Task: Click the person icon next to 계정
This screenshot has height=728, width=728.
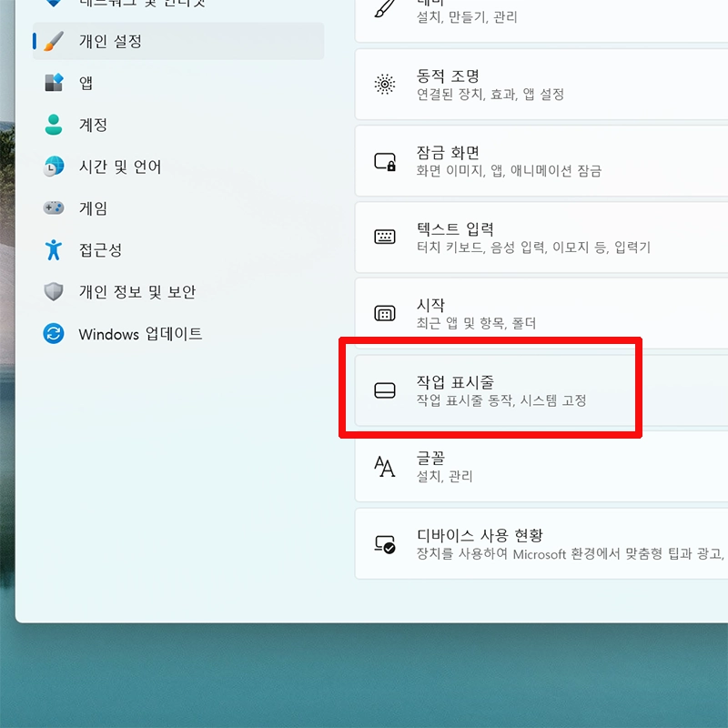Action: pos(52,125)
